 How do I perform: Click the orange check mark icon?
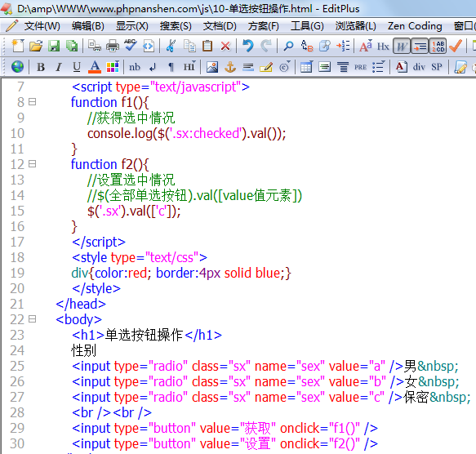pos(456,47)
